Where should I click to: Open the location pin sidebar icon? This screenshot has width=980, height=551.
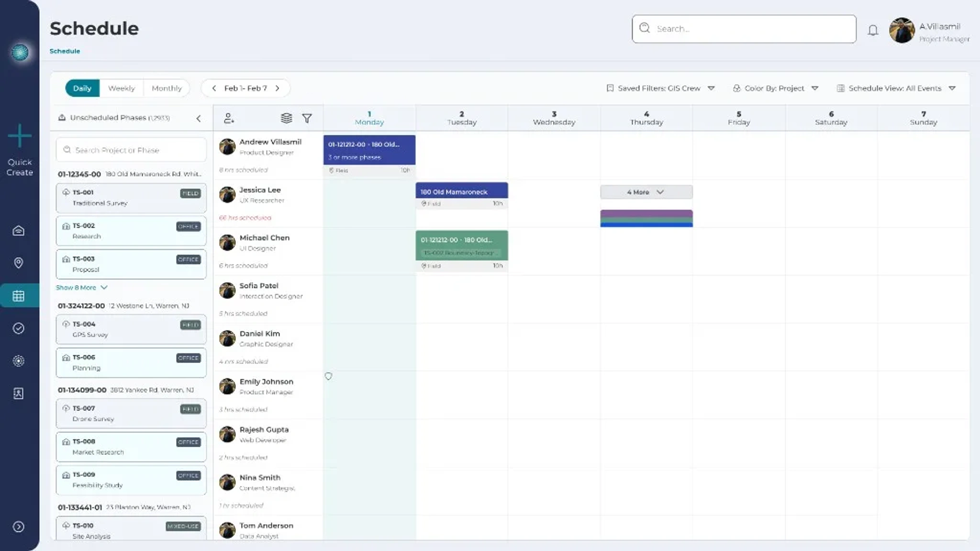click(19, 263)
